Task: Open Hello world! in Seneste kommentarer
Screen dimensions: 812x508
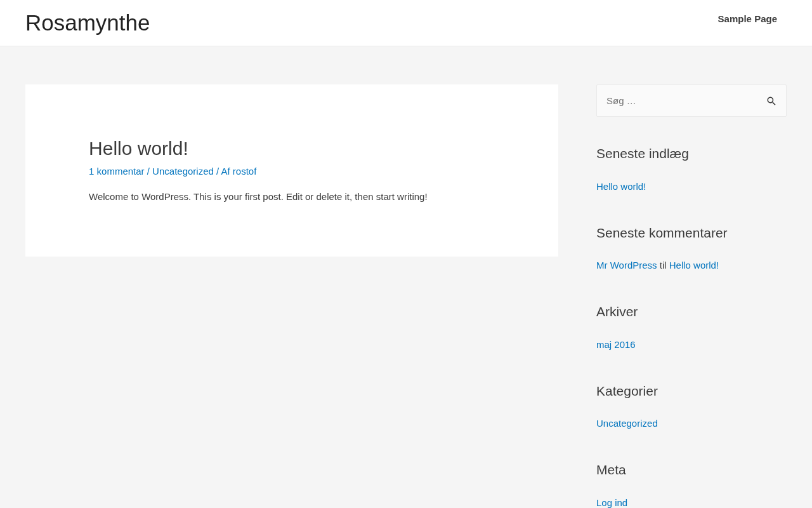Action: (694, 265)
